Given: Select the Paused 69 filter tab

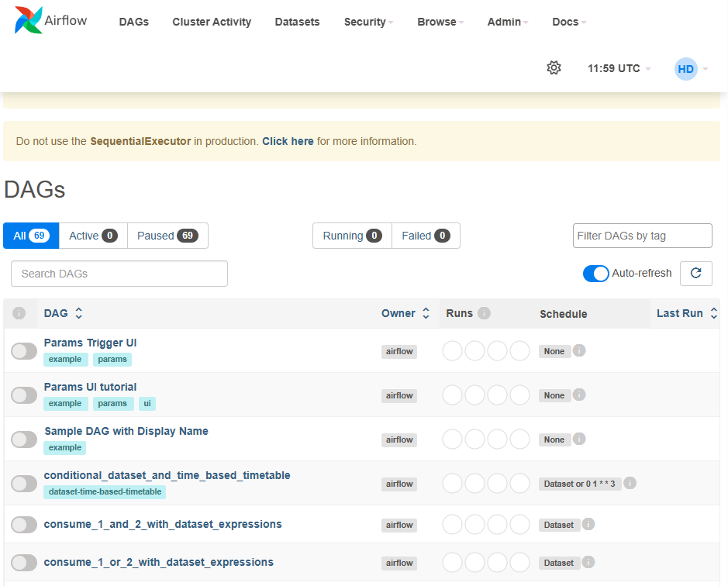Looking at the screenshot, I should click(x=167, y=236).
